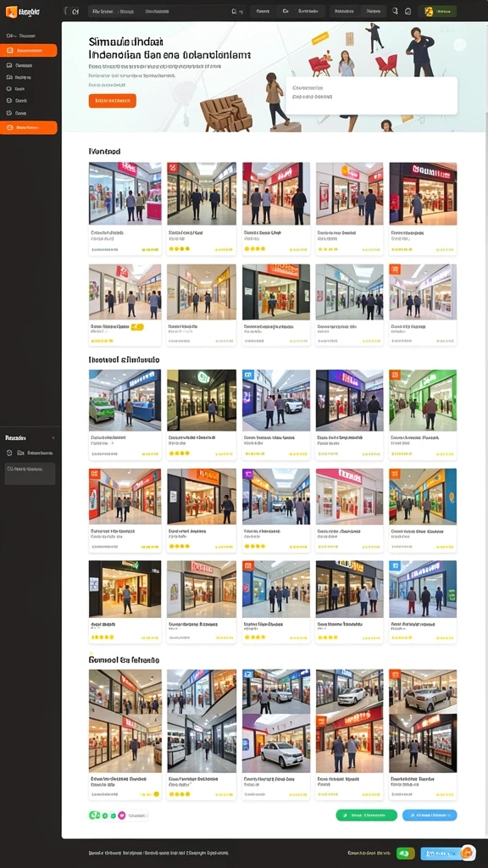This screenshot has width=488, height=868.
Task: Click the white search card in the hero banner
Action: click(371, 96)
